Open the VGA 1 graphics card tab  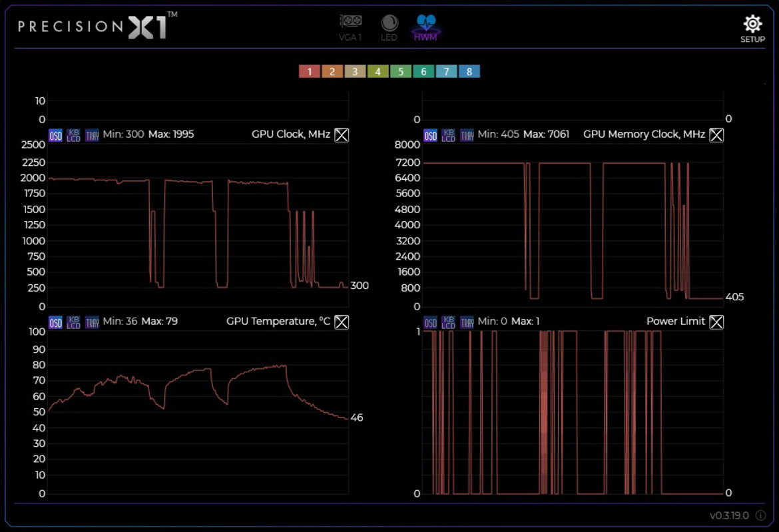click(350, 27)
